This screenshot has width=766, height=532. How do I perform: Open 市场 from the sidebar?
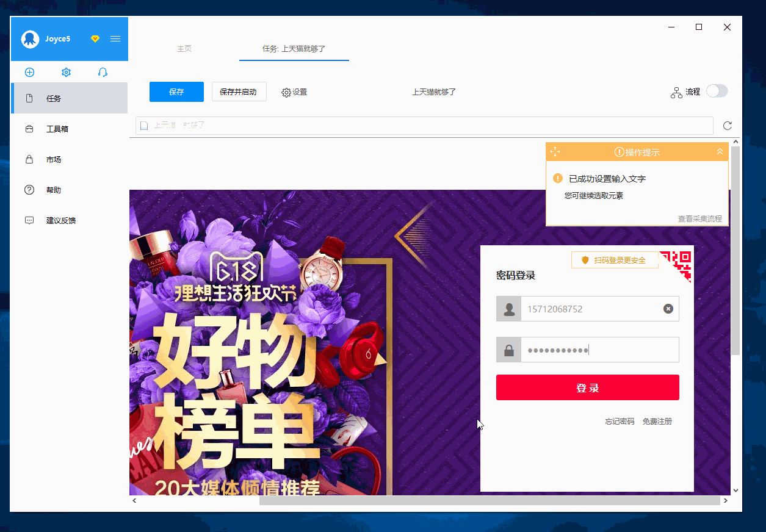[x=54, y=160]
